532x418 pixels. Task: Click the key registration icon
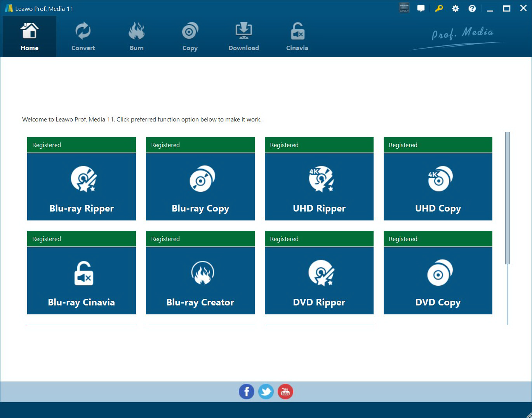439,9
